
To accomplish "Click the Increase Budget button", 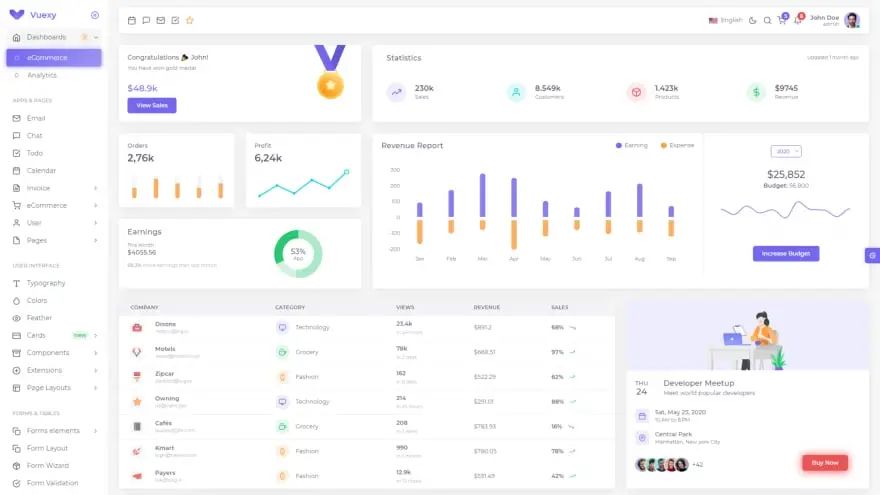I will [x=786, y=254].
